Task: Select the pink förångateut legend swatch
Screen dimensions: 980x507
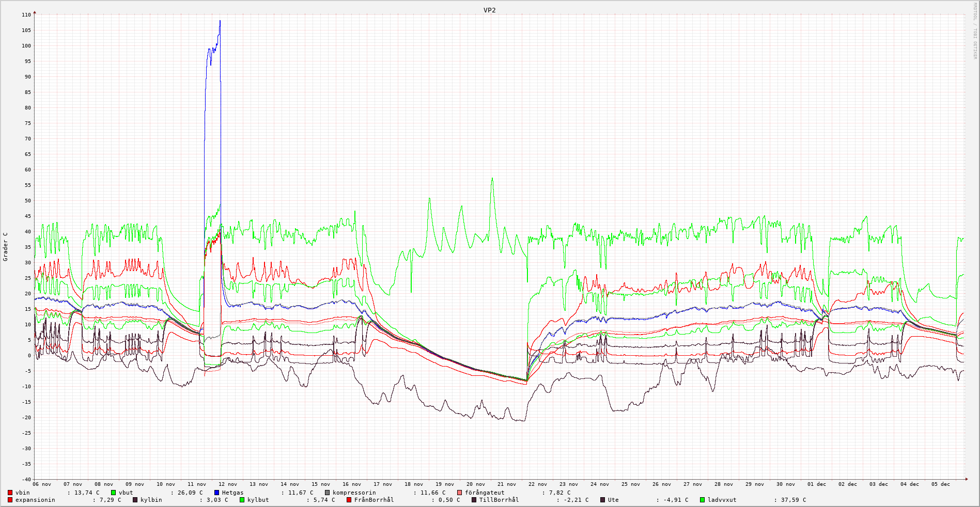Action: point(459,493)
